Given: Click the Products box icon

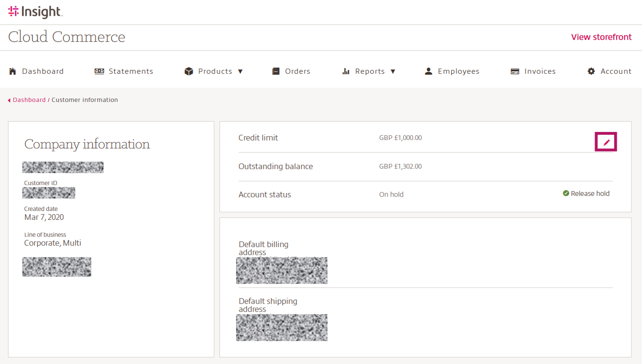Looking at the screenshot, I should 189,71.
